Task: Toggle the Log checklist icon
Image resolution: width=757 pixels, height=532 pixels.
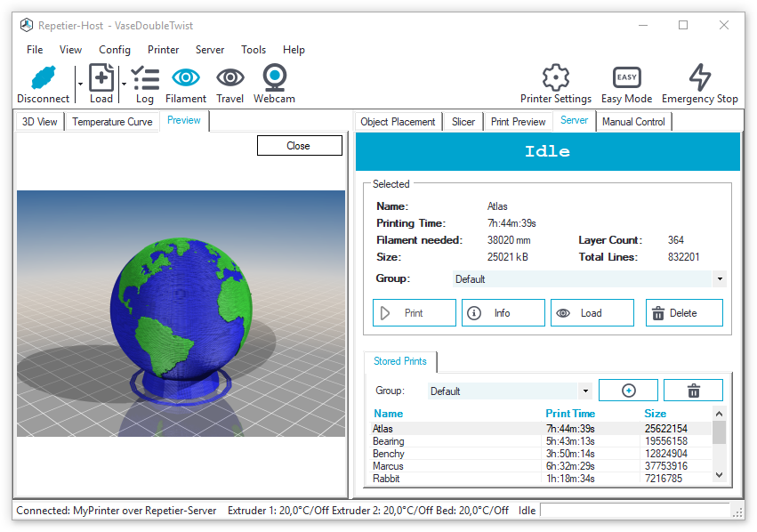Action: tap(145, 77)
